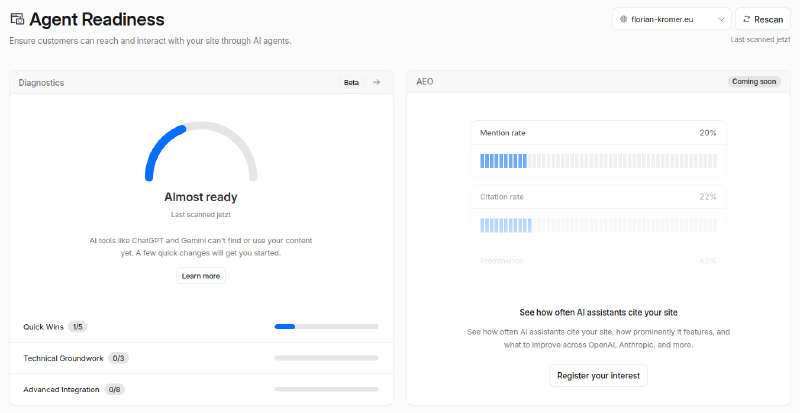The image size is (800, 413).
Task: Click the Beta badge in Diagnostics
Action: click(351, 82)
